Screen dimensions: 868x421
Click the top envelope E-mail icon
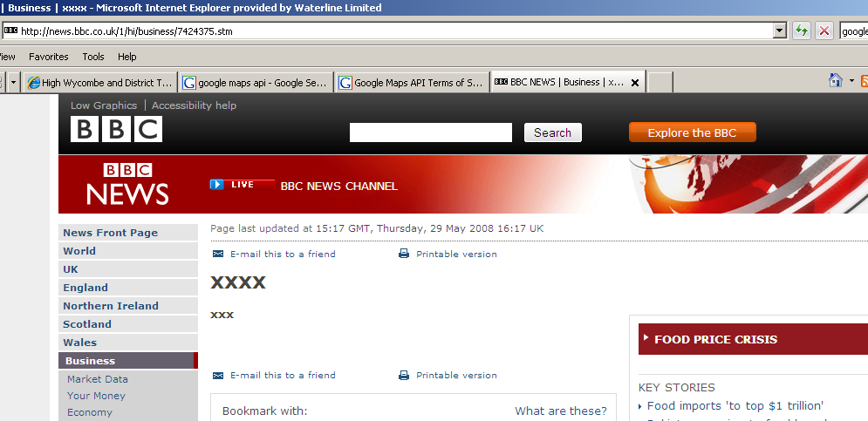pyautogui.click(x=218, y=255)
